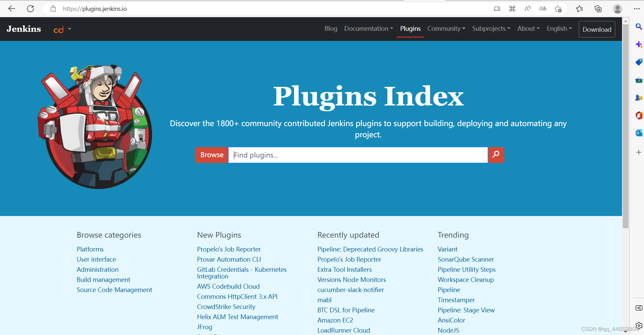Go back using the browser back arrow
644x335 pixels.
click(x=12, y=9)
